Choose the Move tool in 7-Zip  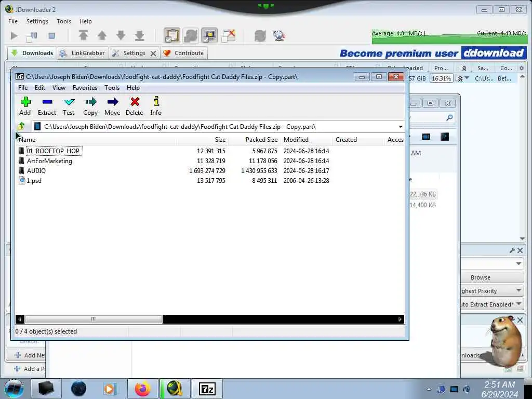[112, 106]
